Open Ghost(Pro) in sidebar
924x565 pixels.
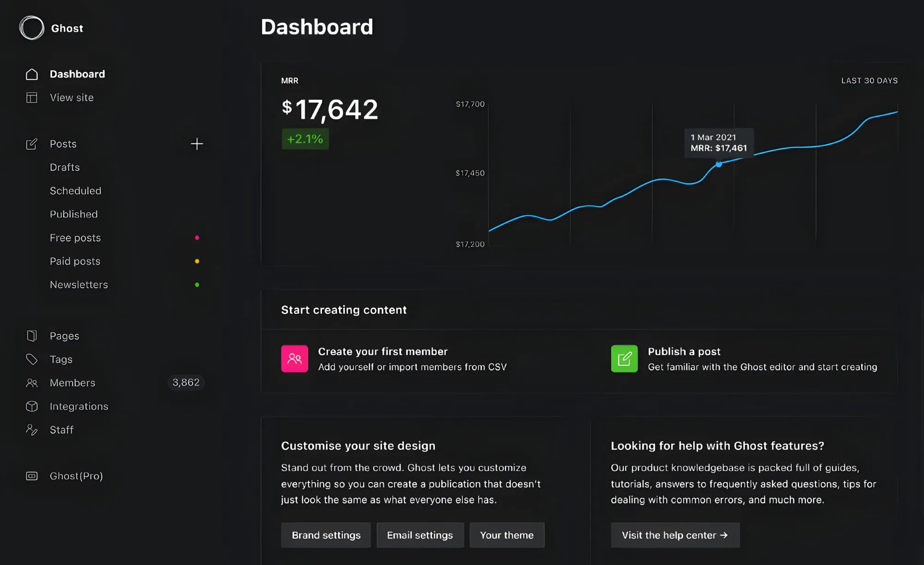pyautogui.click(x=76, y=476)
